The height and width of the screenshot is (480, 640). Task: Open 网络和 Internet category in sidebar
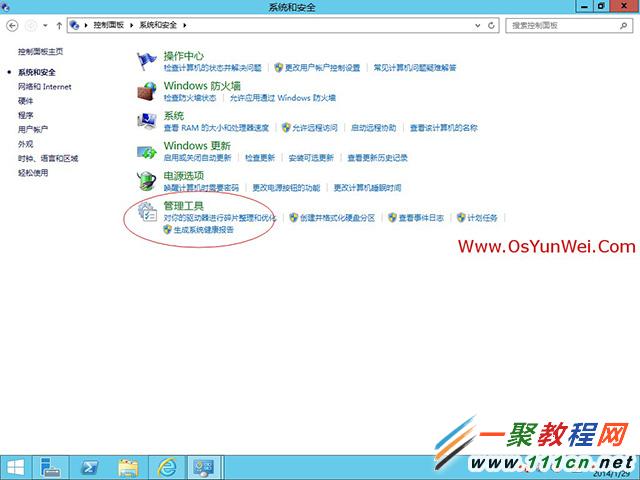(x=44, y=87)
